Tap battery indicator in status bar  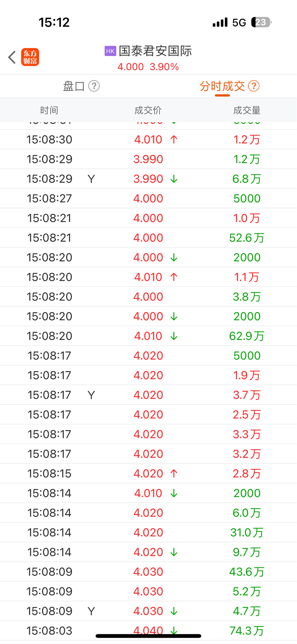point(261,22)
